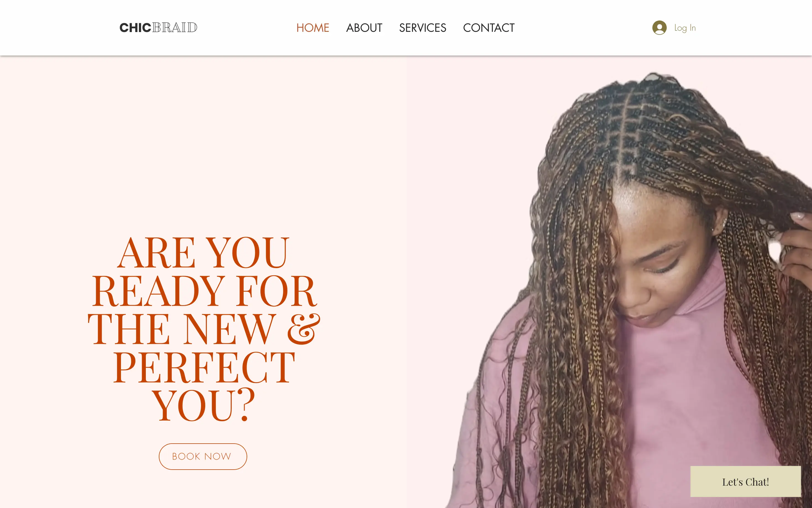812x508 pixels.
Task: Click the ampersand in the headline
Action: coord(304,329)
